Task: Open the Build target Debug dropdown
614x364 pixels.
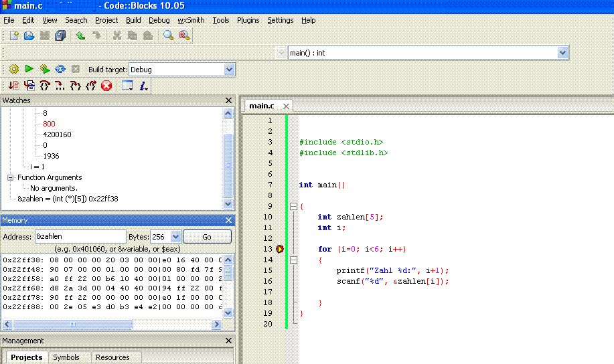Action: pyautogui.click(x=229, y=70)
